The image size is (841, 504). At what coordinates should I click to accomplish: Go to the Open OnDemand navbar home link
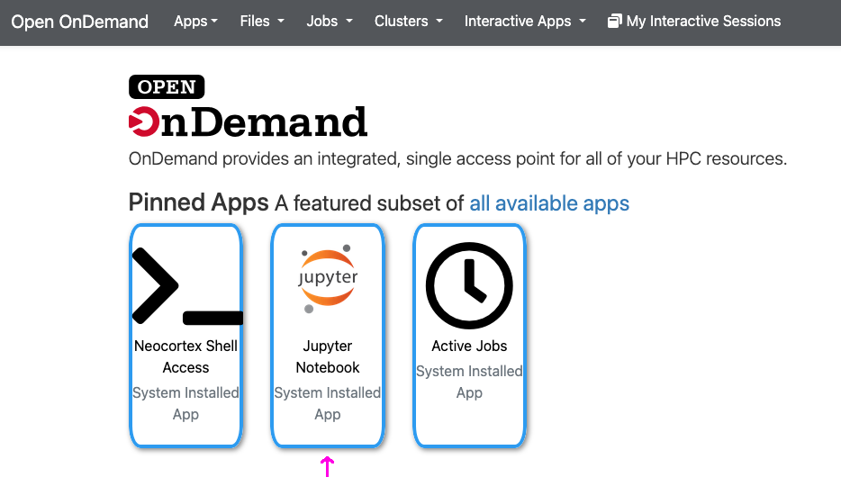pos(80,21)
